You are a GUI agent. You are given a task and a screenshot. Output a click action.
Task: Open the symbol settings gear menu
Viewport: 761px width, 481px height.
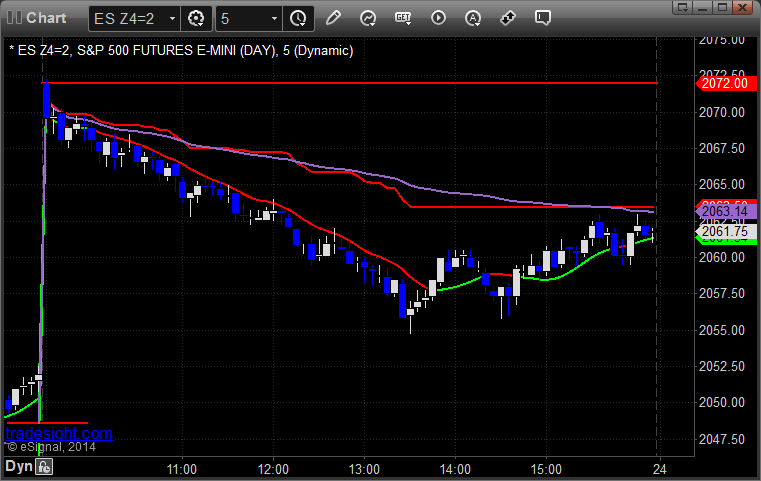pos(196,19)
